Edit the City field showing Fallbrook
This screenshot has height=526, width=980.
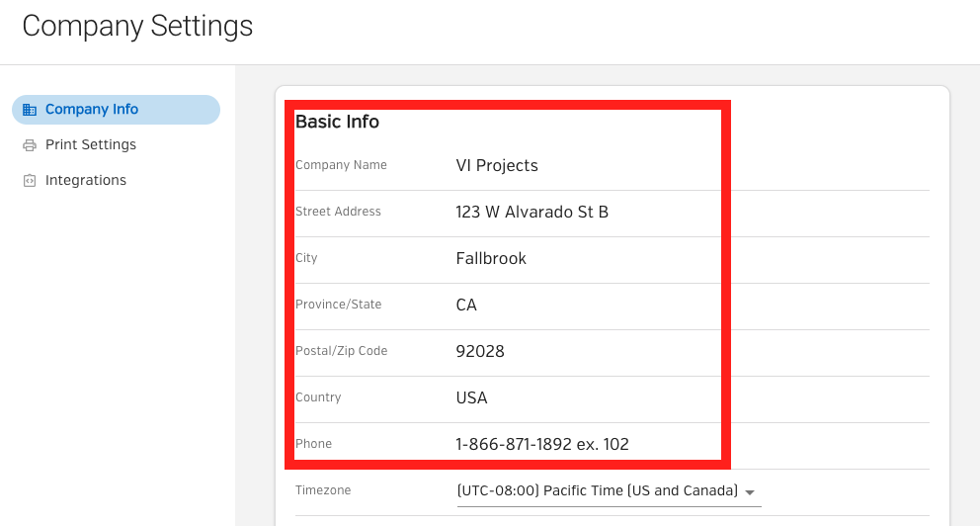click(x=491, y=258)
